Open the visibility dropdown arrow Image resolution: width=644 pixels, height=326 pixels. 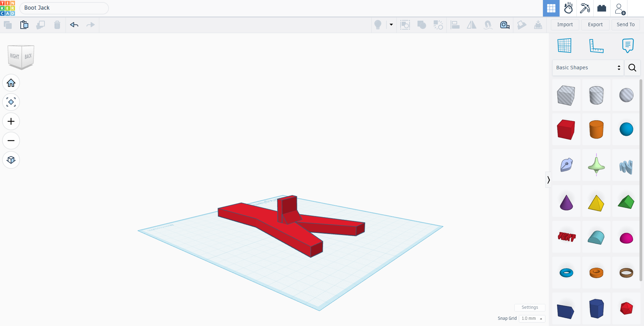tap(391, 25)
